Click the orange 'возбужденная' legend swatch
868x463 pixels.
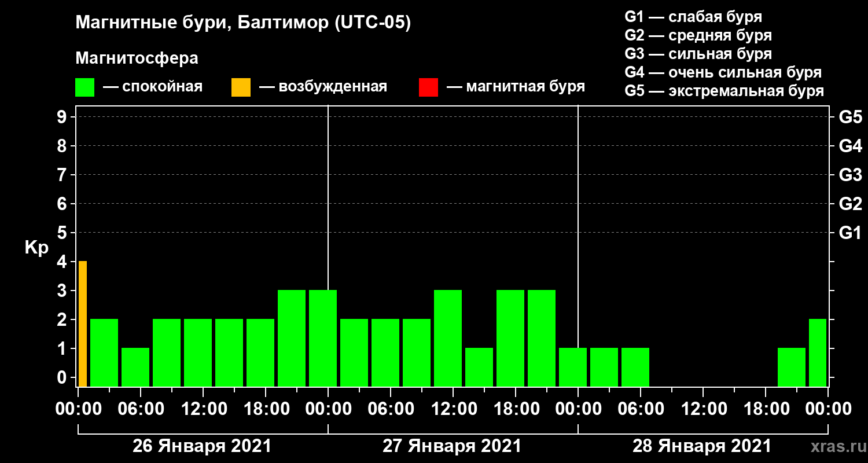[x=241, y=87]
